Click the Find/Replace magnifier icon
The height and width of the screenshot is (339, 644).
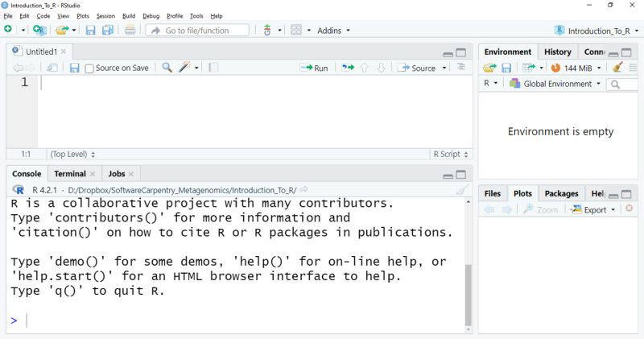click(x=167, y=68)
